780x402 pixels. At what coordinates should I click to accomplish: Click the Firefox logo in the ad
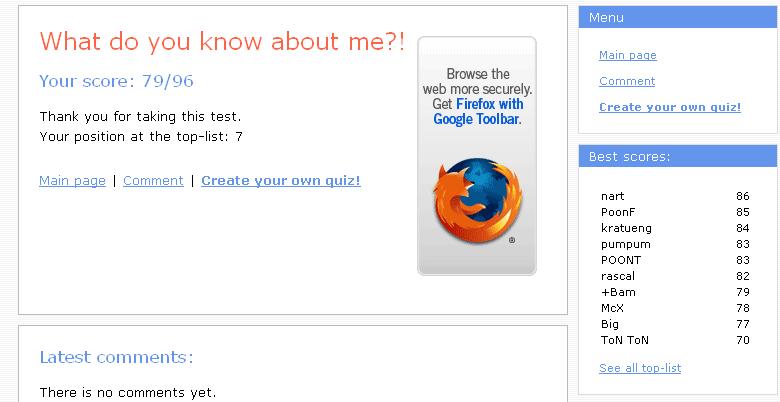(x=477, y=200)
